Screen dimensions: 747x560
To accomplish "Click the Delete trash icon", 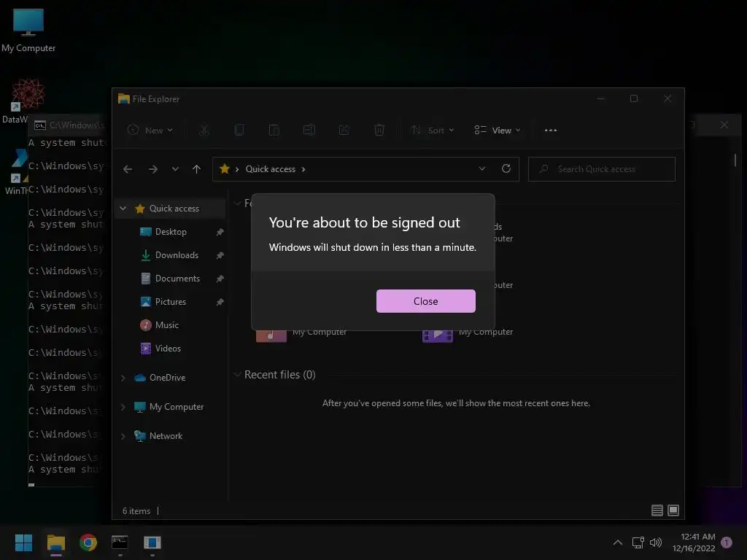I will [x=379, y=130].
